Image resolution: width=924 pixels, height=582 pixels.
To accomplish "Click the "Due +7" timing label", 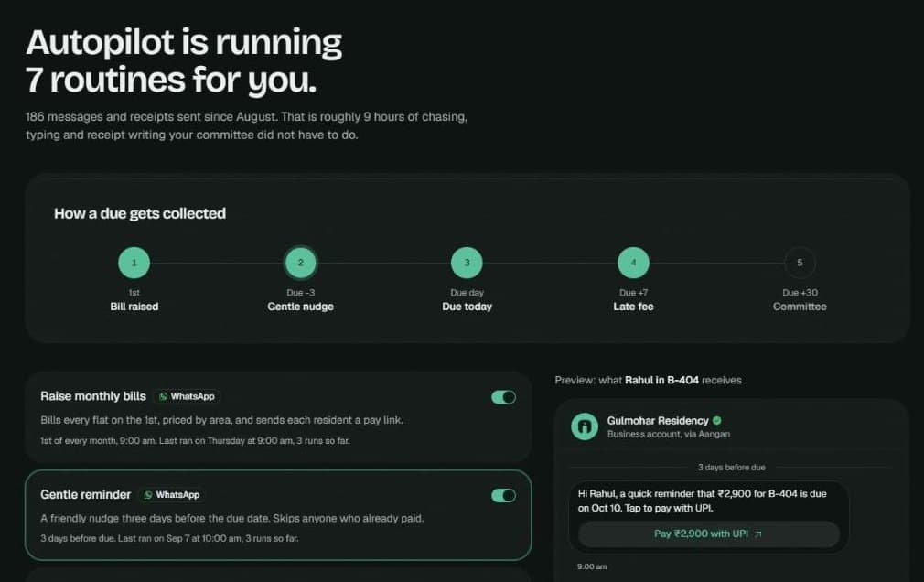I will (633, 293).
